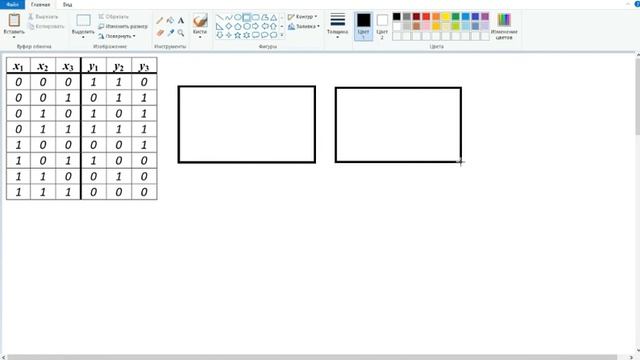This screenshot has height=360, width=640.
Task: Choose the Line shape
Action: click(220, 18)
